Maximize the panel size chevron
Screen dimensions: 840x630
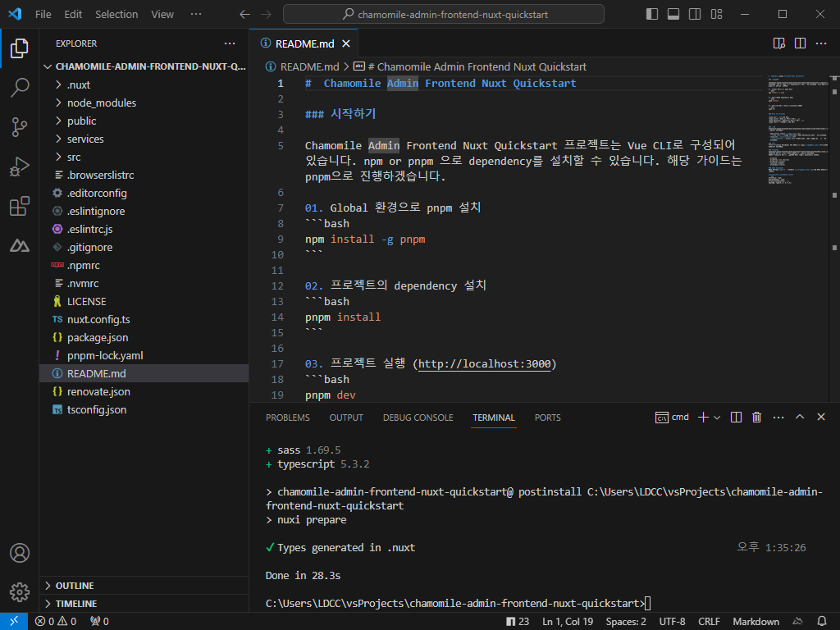point(800,417)
